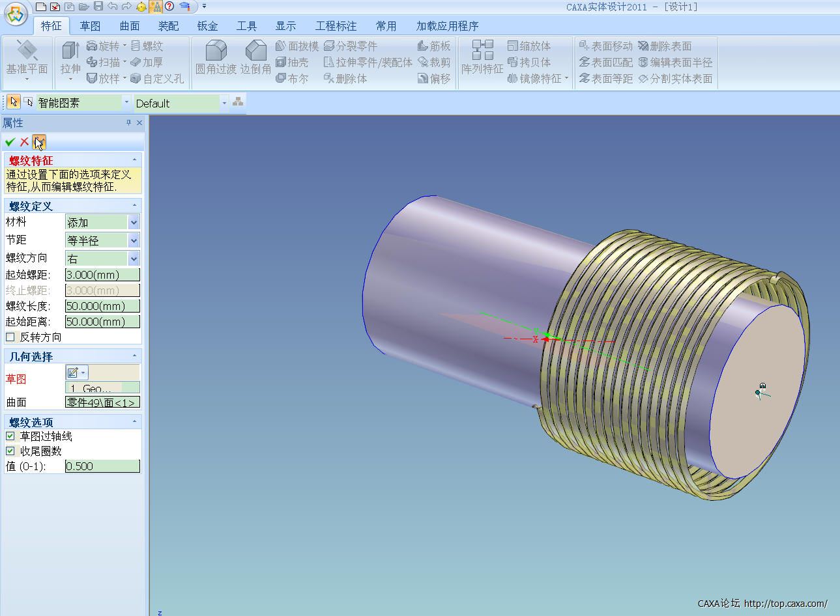Open the CAXA application menu orb

tap(16, 14)
